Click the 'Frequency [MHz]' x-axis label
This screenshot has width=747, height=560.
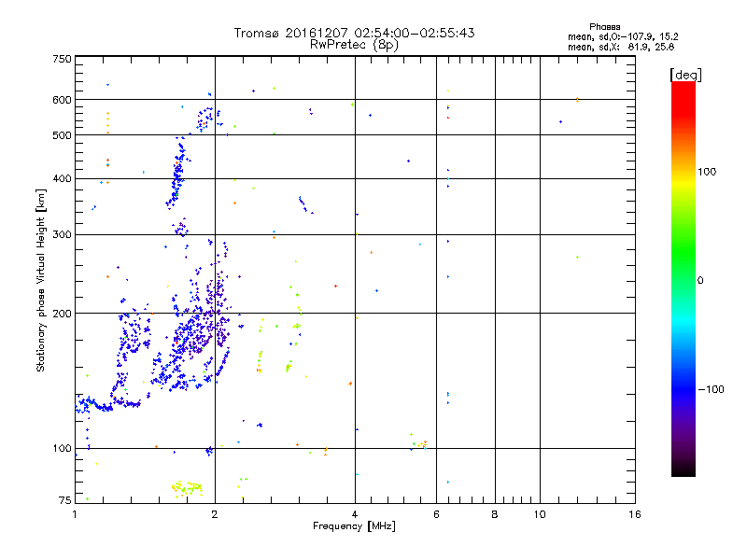coord(354,526)
